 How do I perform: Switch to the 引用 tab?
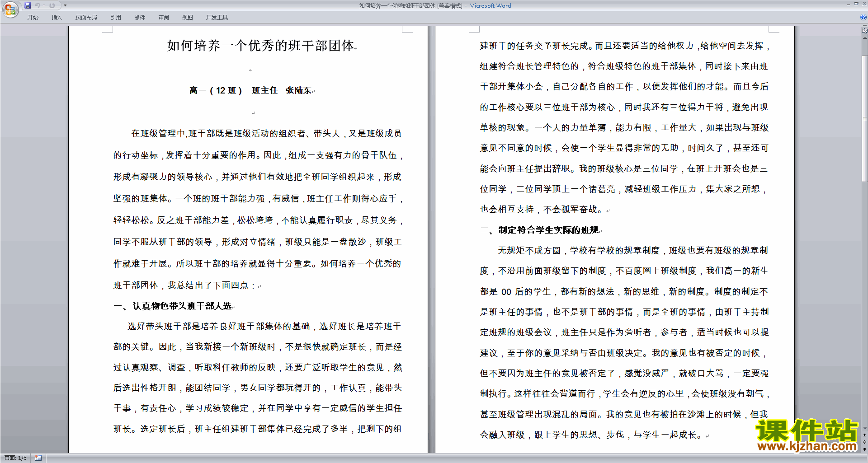(x=116, y=17)
